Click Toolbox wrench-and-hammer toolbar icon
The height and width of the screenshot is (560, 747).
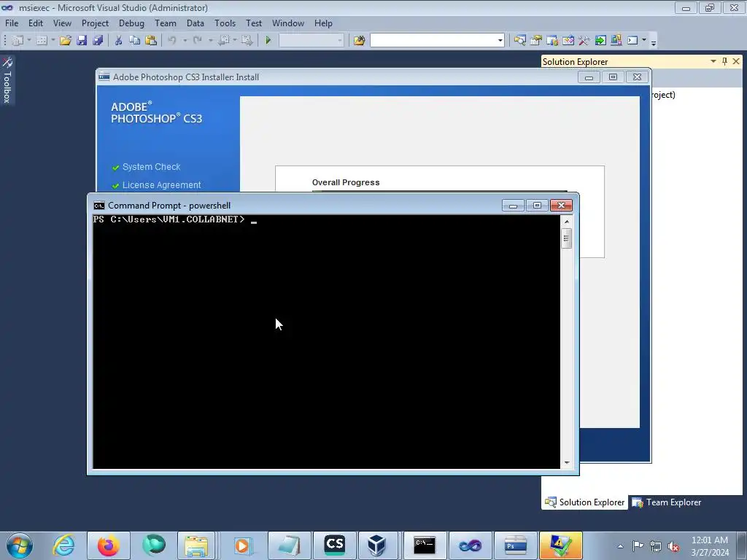584,41
